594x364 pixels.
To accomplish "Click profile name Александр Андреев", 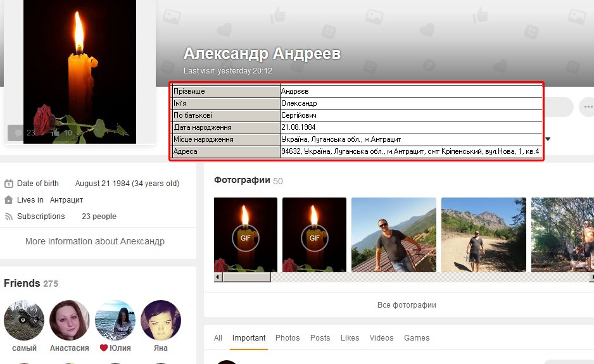I will coord(262,53).
